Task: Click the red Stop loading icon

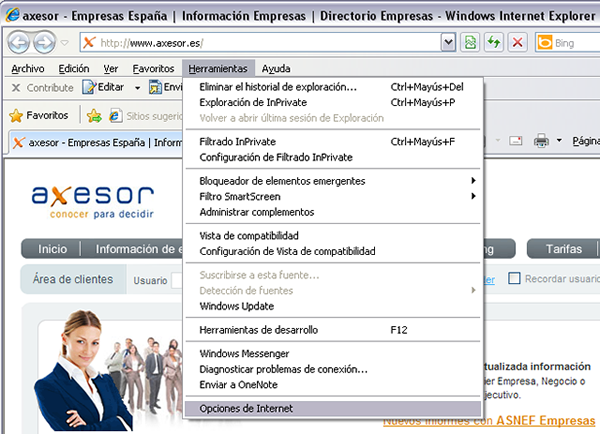Action: [x=517, y=42]
